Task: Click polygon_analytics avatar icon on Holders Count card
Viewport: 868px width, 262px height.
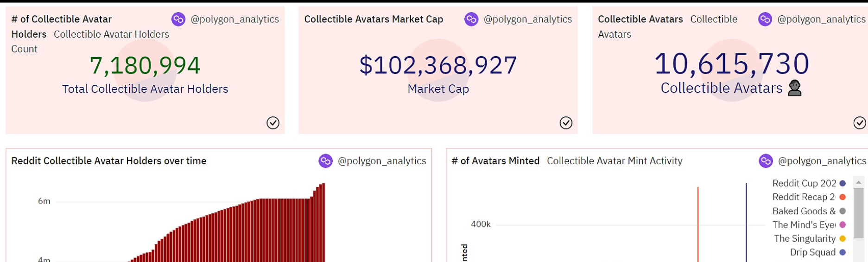Action: 178,19
